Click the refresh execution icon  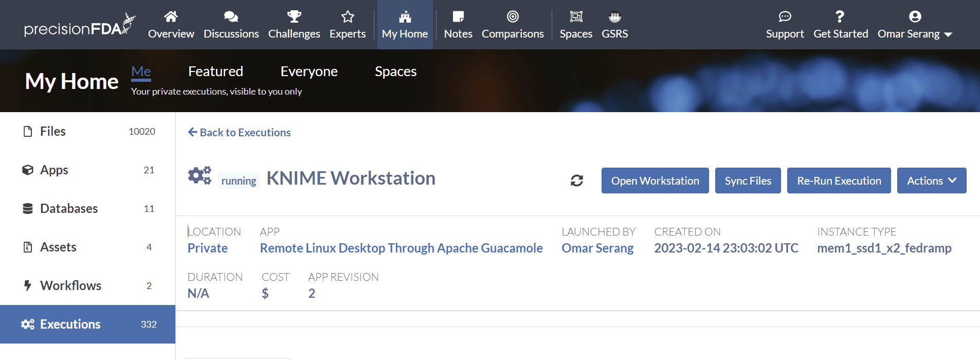pos(576,181)
